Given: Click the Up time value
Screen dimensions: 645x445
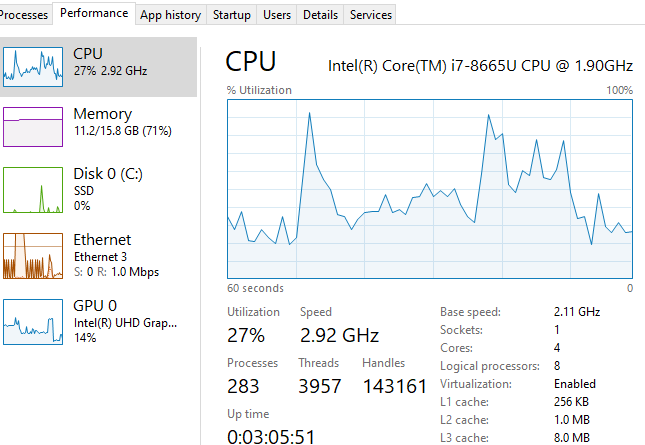Looking at the screenshot, I should click(x=271, y=436).
